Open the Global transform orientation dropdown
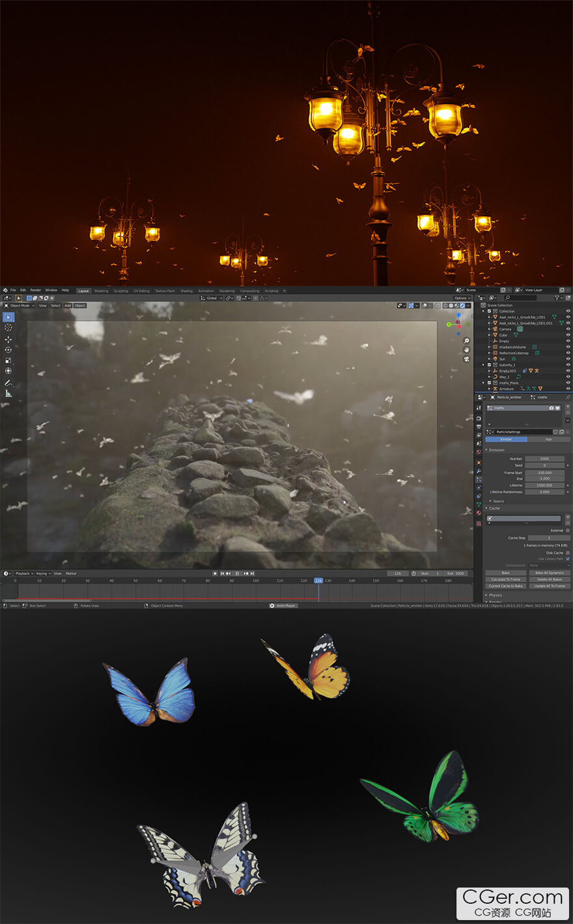The width and height of the screenshot is (573, 924). (212, 298)
